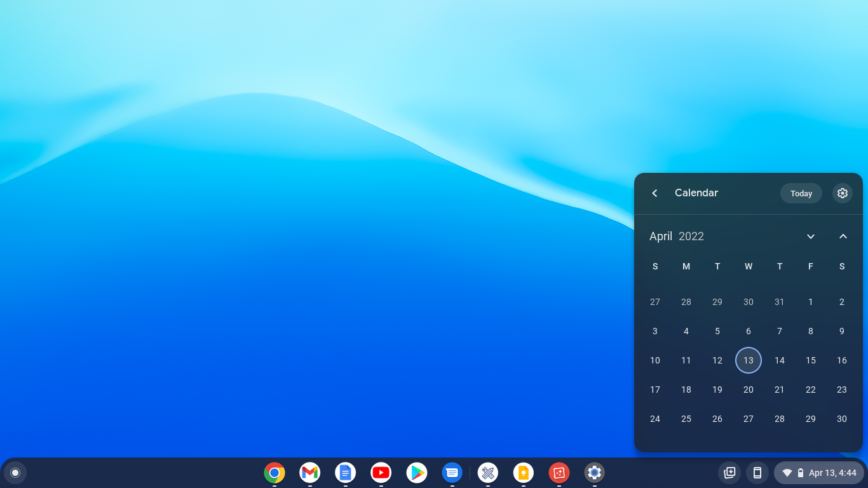868x488 pixels.
Task: Click the Apr 13, 4:44 clock
Action: [x=832, y=473]
